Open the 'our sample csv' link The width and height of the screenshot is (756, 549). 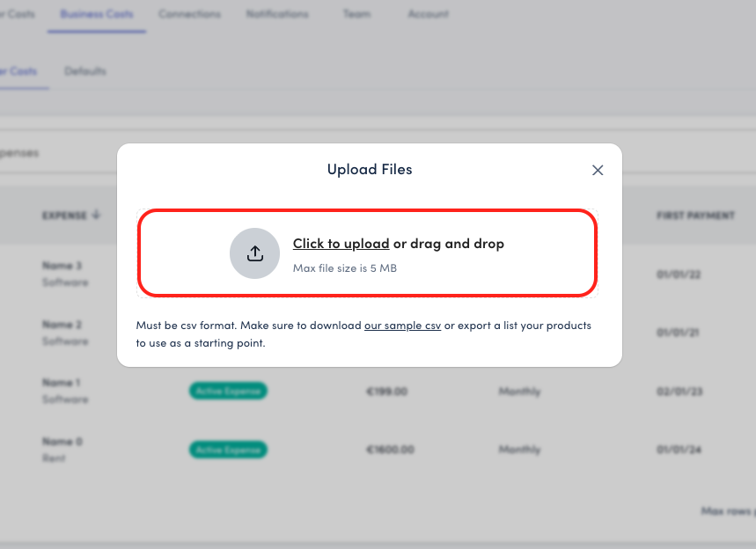tap(402, 326)
